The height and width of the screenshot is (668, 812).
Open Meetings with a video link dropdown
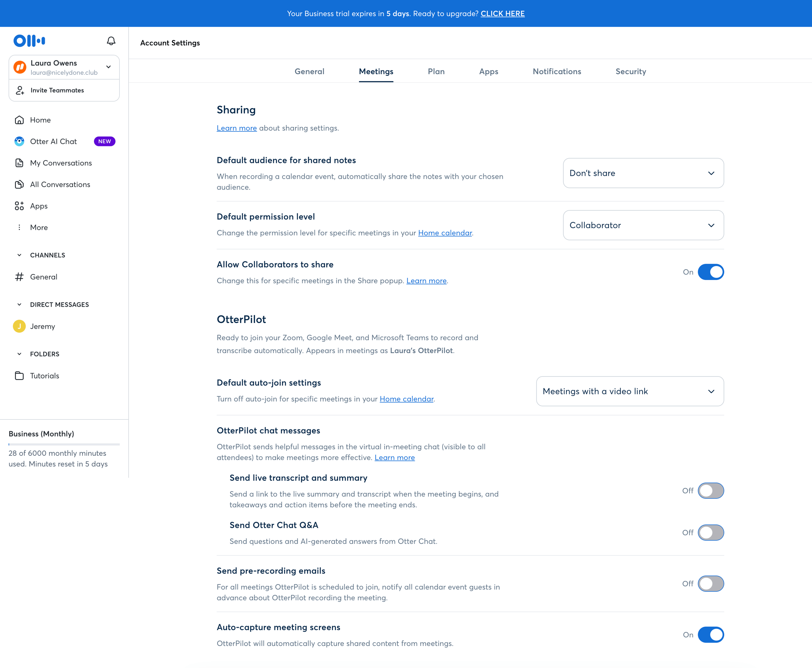(630, 391)
